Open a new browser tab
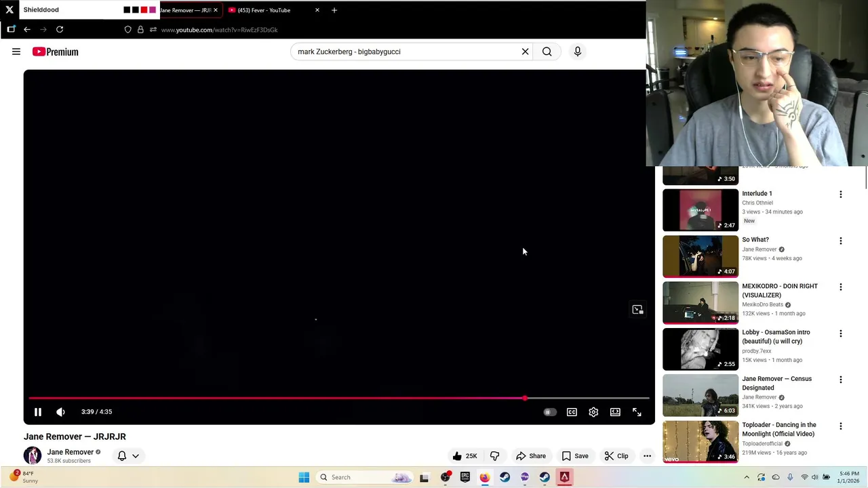 [334, 10]
